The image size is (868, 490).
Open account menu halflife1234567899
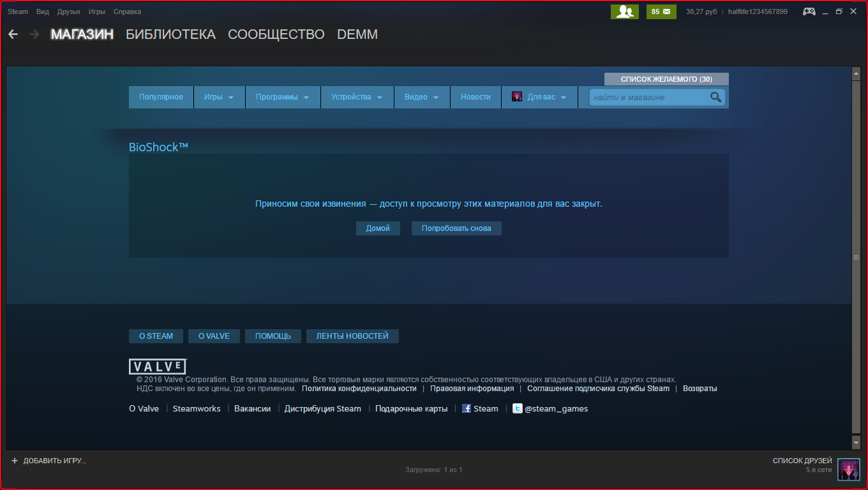point(758,11)
